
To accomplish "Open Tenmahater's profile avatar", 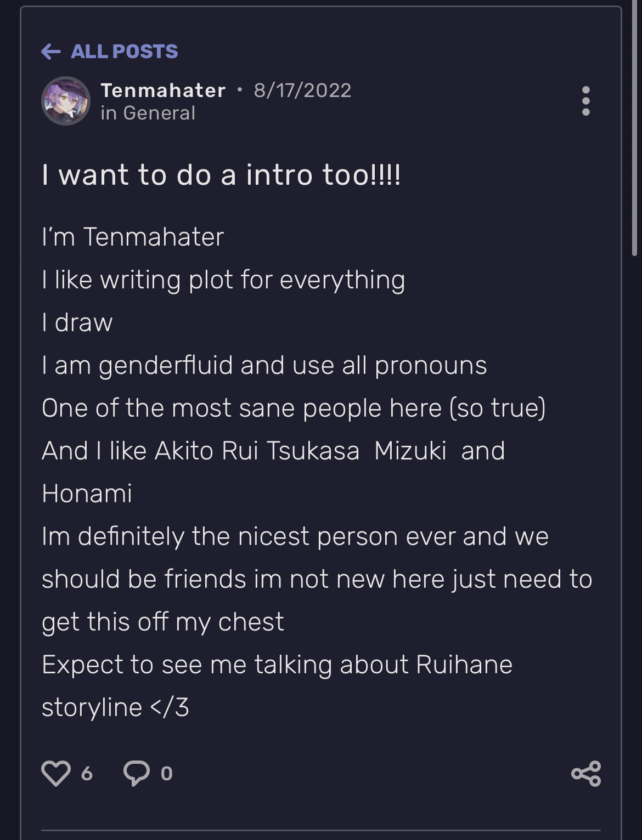I will [66, 101].
